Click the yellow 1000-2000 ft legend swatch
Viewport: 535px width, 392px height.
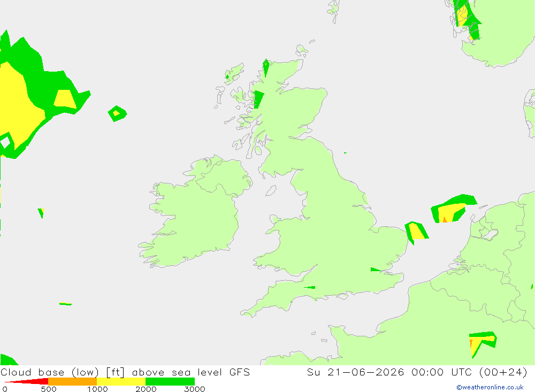(x=121, y=381)
